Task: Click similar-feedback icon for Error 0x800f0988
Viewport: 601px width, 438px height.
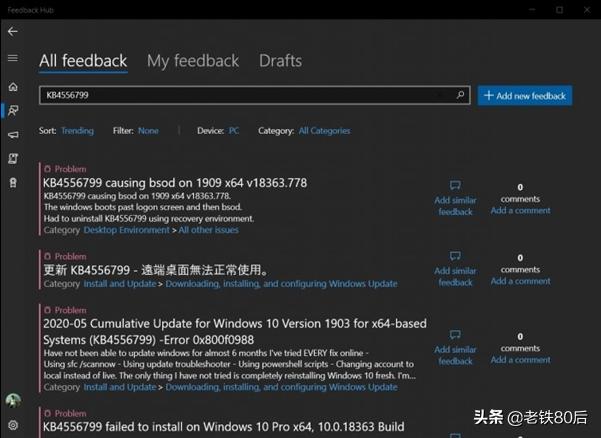Action: coord(455,335)
